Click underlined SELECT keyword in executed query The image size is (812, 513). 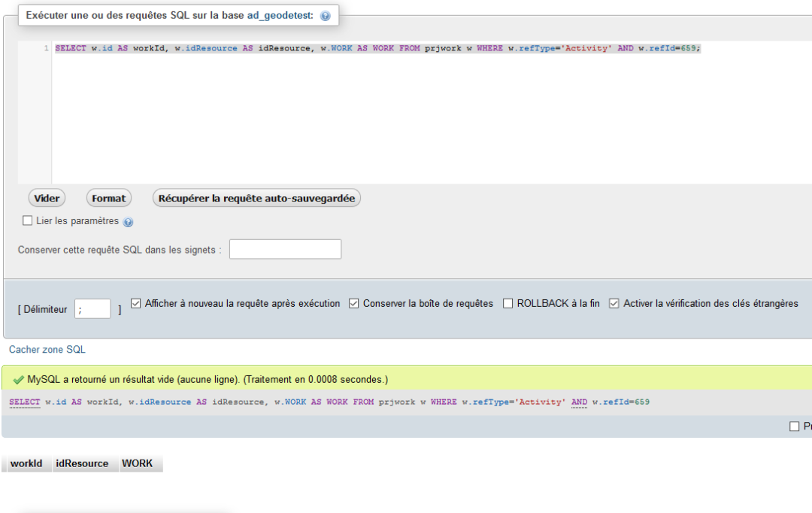25,402
